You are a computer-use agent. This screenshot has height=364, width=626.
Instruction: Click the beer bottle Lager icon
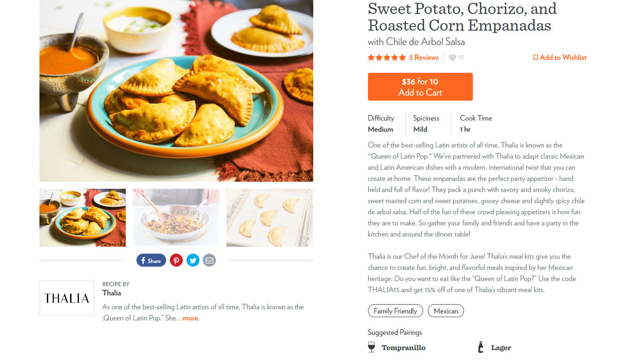481,347
